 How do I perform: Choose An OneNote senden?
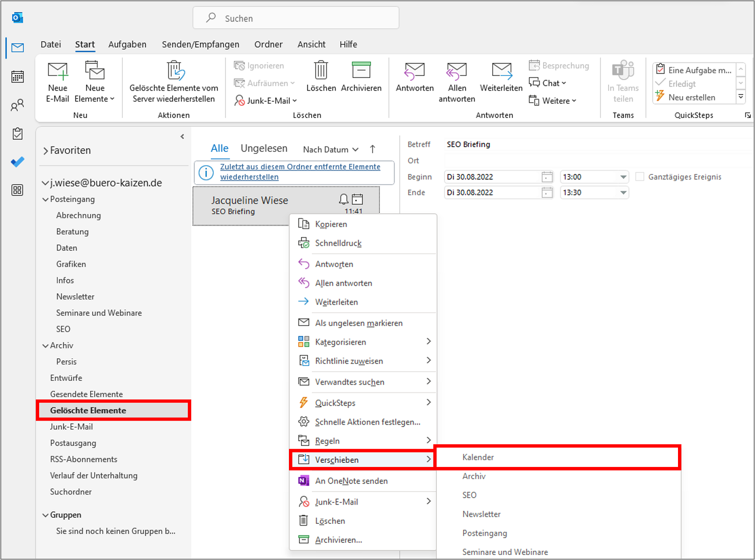pos(363,481)
